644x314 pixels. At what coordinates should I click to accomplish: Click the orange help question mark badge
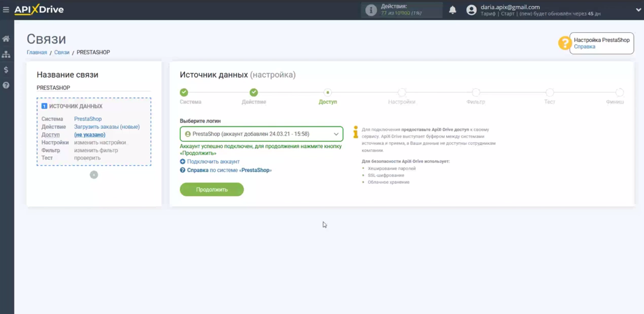point(564,43)
